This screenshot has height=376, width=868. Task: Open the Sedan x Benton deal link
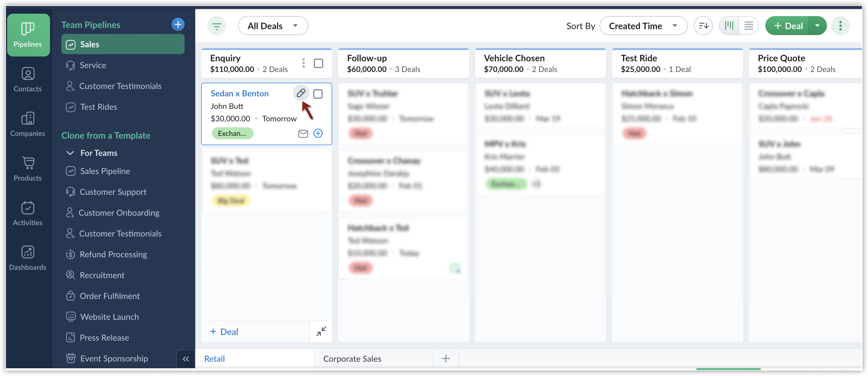[239, 94]
